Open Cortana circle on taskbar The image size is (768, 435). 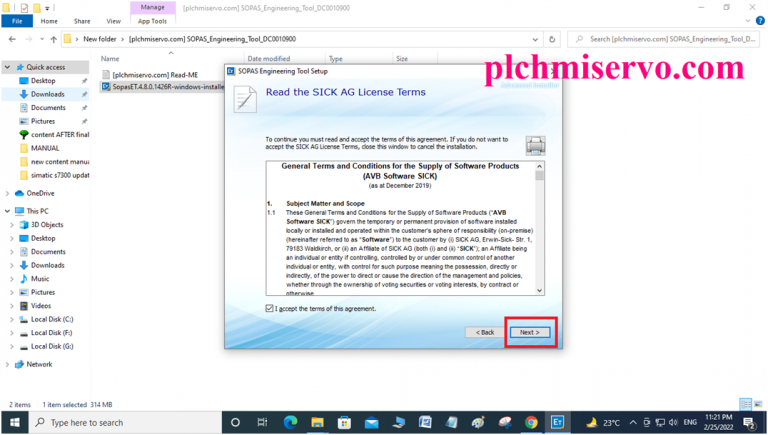235,422
